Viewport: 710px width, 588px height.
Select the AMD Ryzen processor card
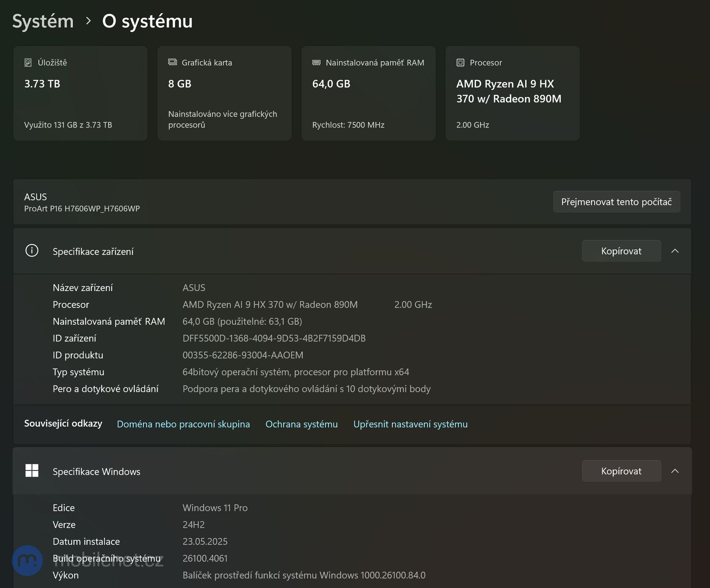coord(513,93)
